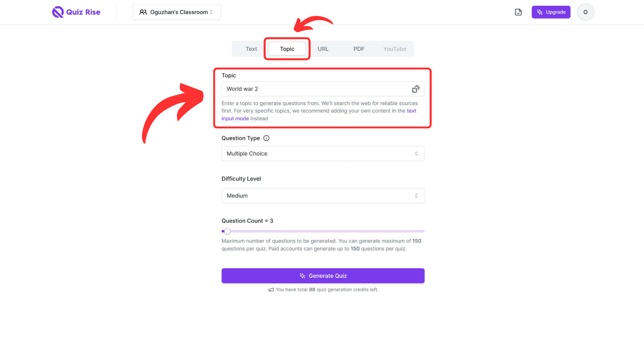The width and height of the screenshot is (644, 362).
Task: Click the Upgrade button star icon
Action: (x=540, y=12)
